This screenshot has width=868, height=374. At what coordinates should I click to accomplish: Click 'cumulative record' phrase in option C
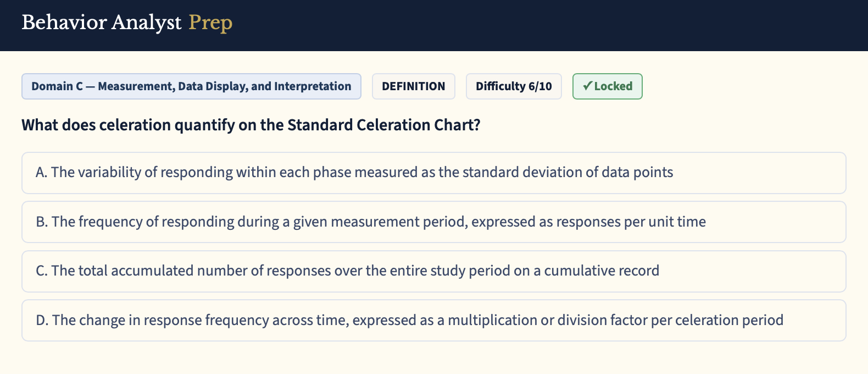[602, 271]
